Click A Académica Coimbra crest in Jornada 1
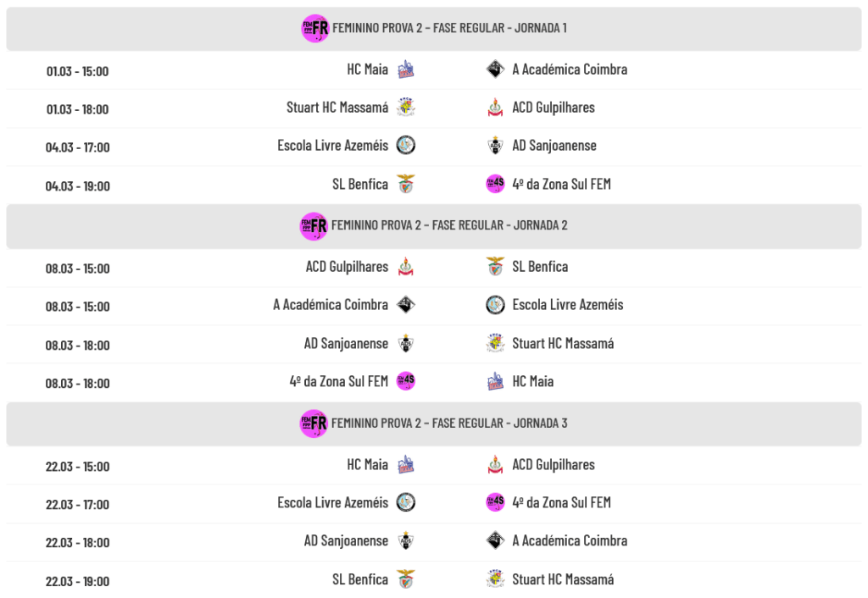The width and height of the screenshot is (868, 598). (496, 69)
